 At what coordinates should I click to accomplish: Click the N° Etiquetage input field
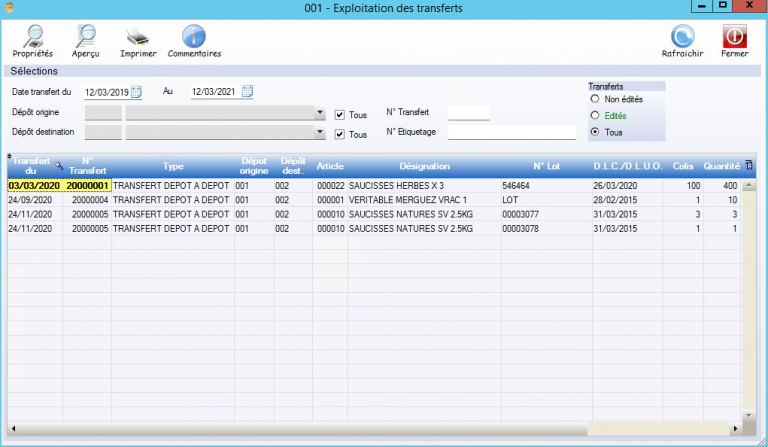(x=512, y=132)
